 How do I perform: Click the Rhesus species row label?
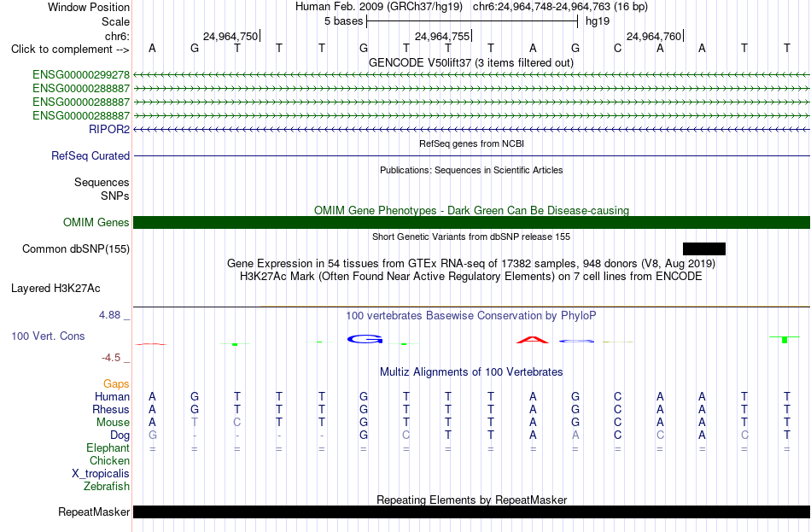pos(111,410)
